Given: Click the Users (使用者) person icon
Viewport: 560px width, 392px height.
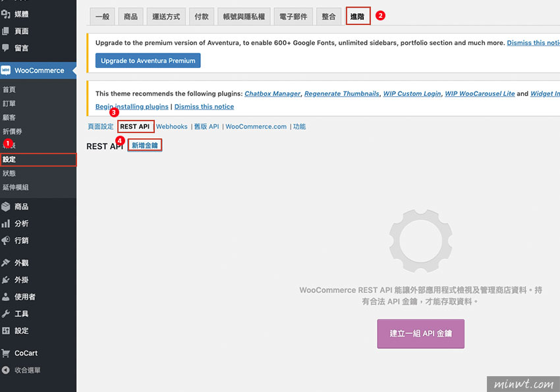Looking at the screenshot, I should [x=6, y=296].
